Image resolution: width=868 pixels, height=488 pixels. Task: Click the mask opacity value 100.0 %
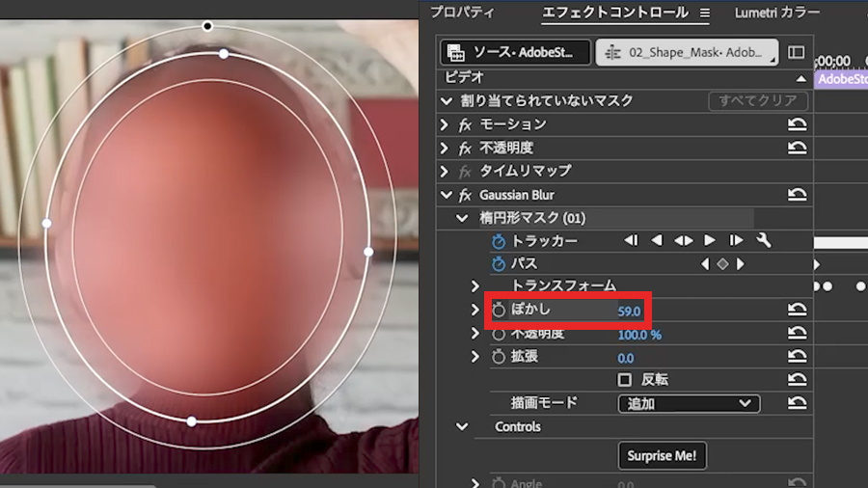[639, 335]
